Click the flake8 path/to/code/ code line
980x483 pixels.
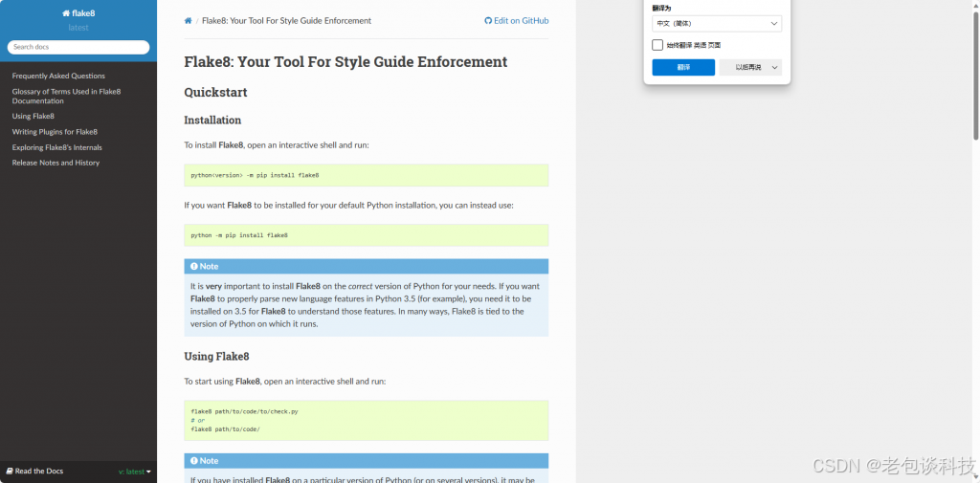tap(225, 429)
